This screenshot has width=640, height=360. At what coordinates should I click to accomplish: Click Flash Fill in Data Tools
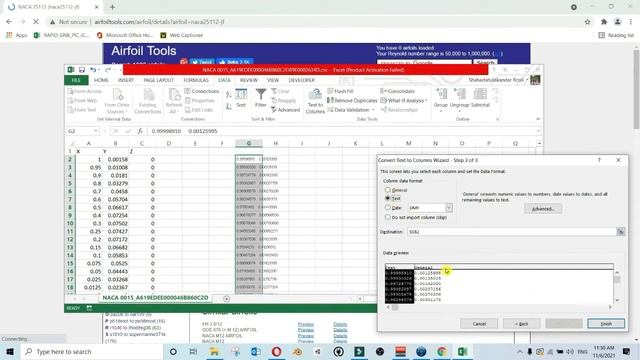point(340,91)
